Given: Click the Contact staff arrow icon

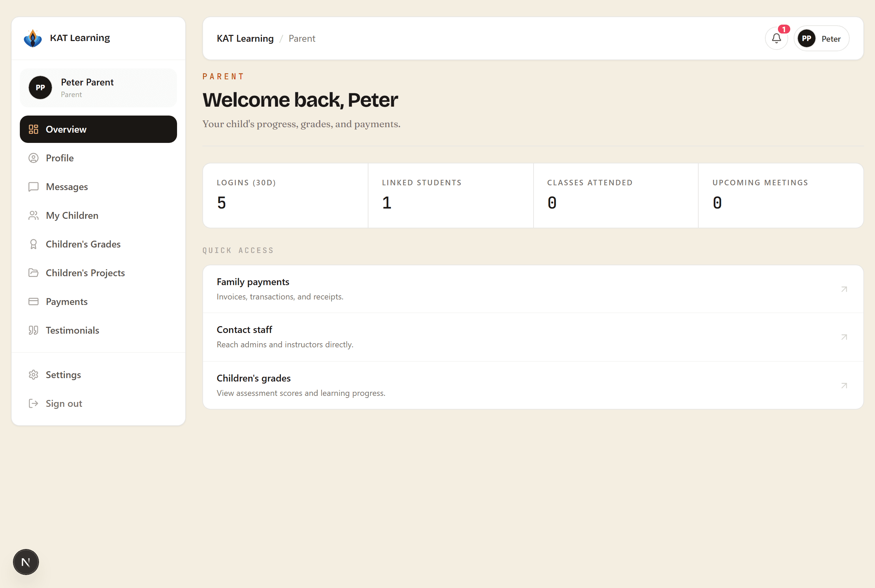Looking at the screenshot, I should [844, 337].
